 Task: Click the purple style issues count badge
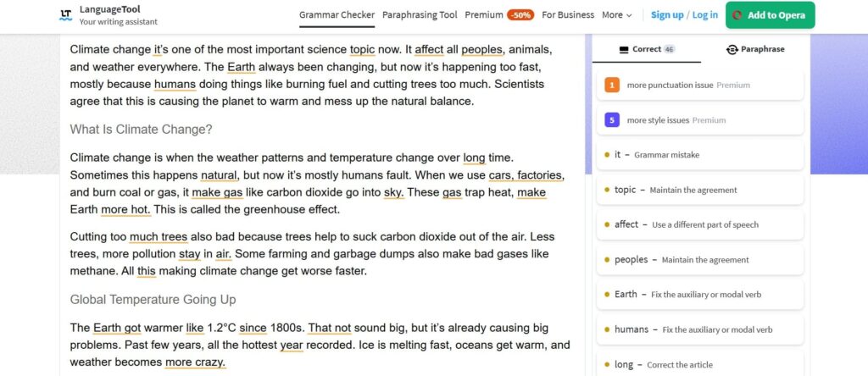[612, 120]
